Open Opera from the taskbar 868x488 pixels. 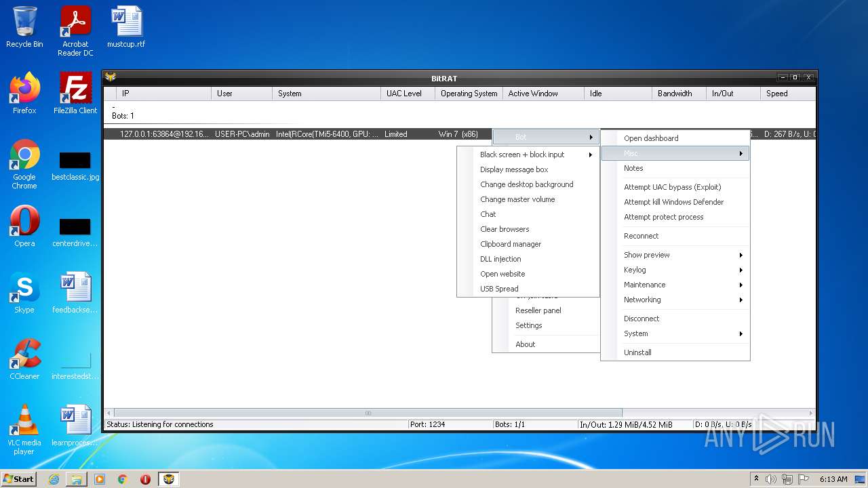click(145, 479)
